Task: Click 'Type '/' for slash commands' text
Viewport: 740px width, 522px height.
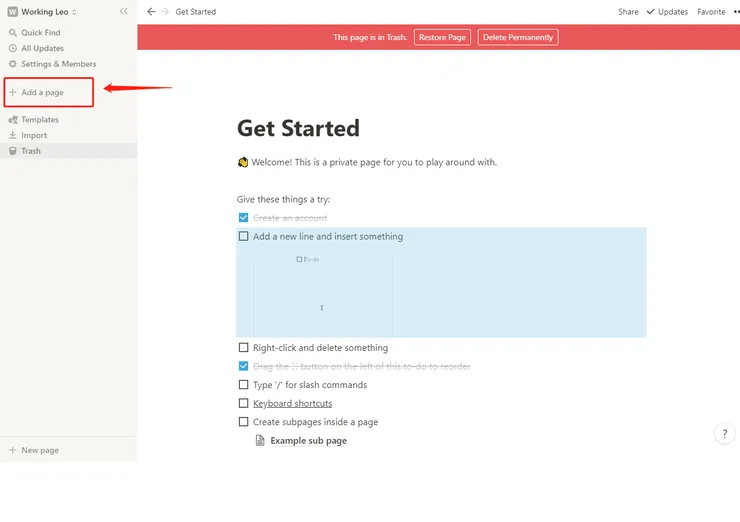Action: [x=310, y=385]
